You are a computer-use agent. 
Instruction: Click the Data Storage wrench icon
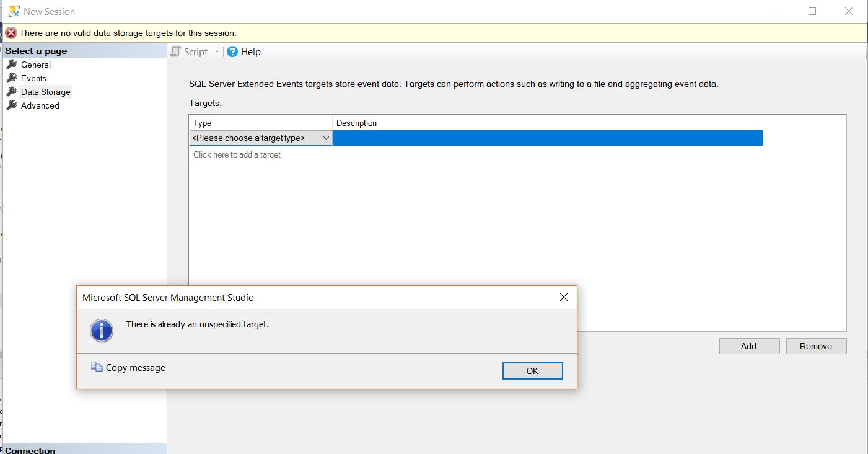(11, 91)
